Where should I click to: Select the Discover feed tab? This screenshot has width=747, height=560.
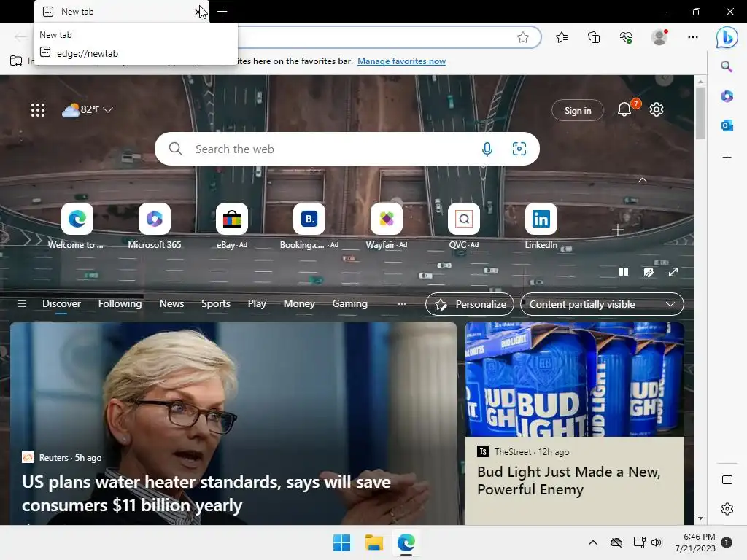[61, 304]
